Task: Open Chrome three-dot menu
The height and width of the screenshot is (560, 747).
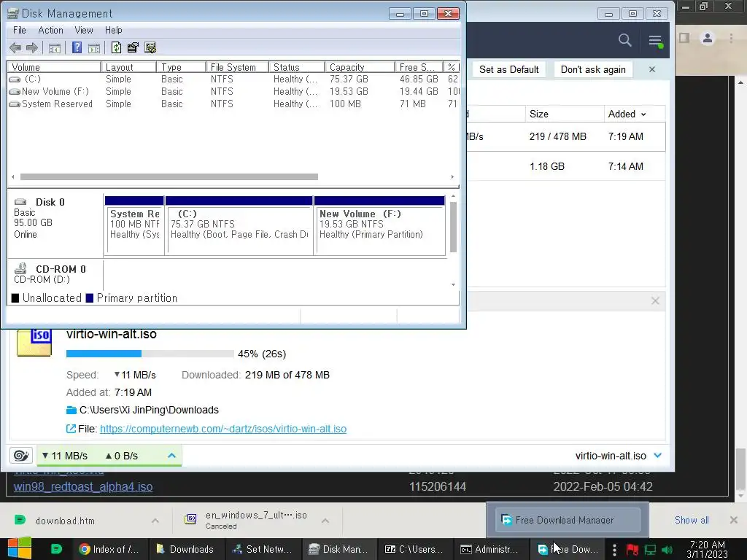Action: pos(731,38)
